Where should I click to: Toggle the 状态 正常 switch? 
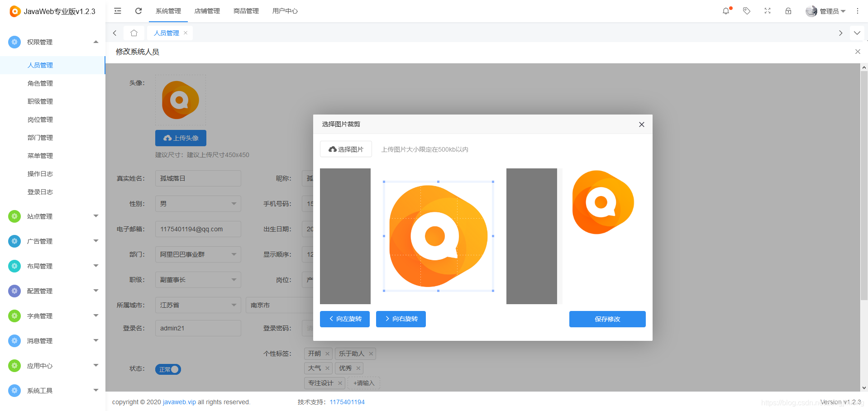pyautogui.click(x=168, y=369)
